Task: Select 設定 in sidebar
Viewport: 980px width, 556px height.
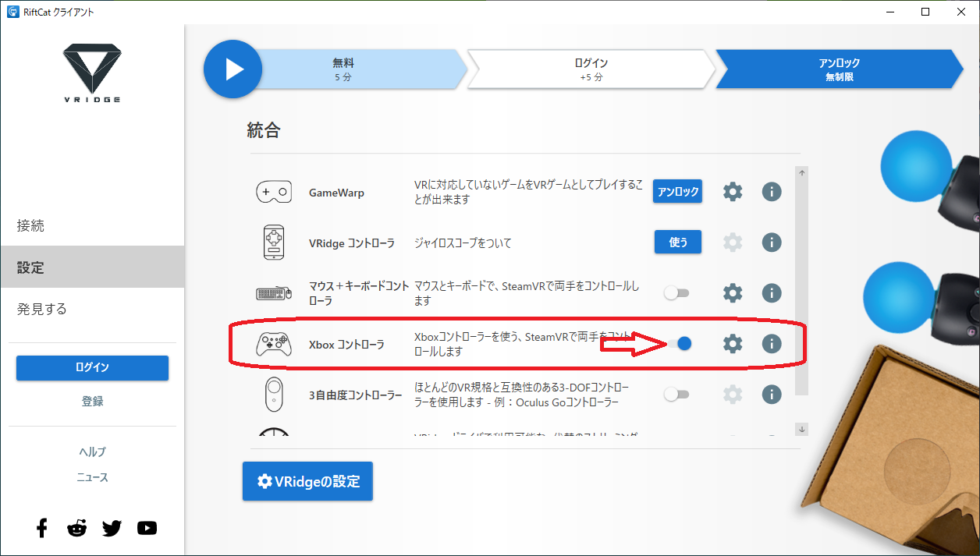Action: pyautogui.click(x=92, y=267)
